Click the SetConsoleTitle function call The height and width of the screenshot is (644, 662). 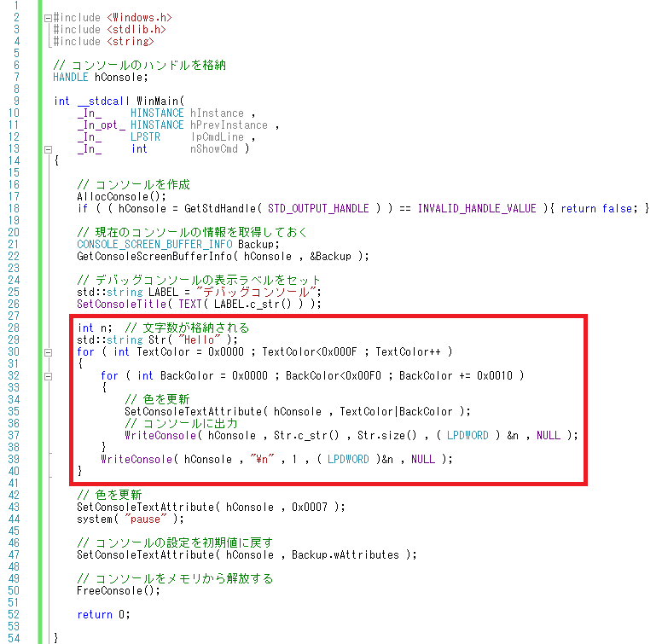(x=122, y=304)
